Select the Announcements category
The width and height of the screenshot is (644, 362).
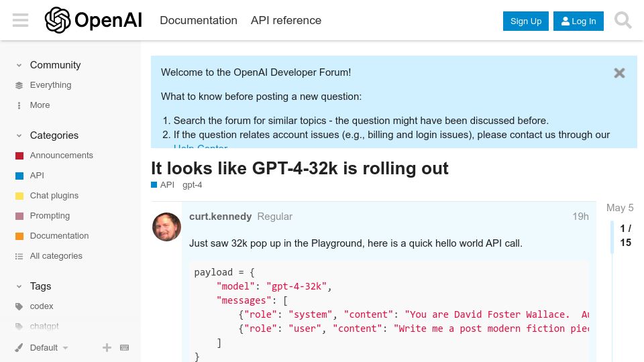pos(62,155)
